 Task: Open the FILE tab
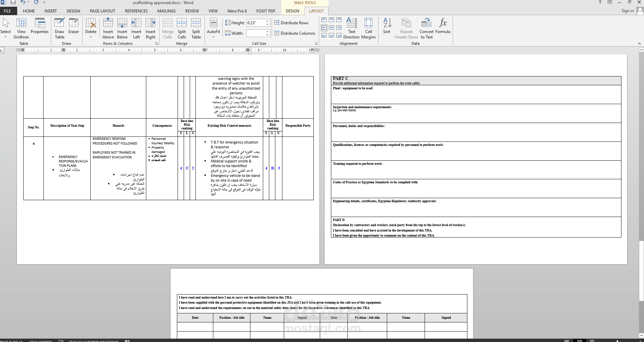(x=7, y=11)
